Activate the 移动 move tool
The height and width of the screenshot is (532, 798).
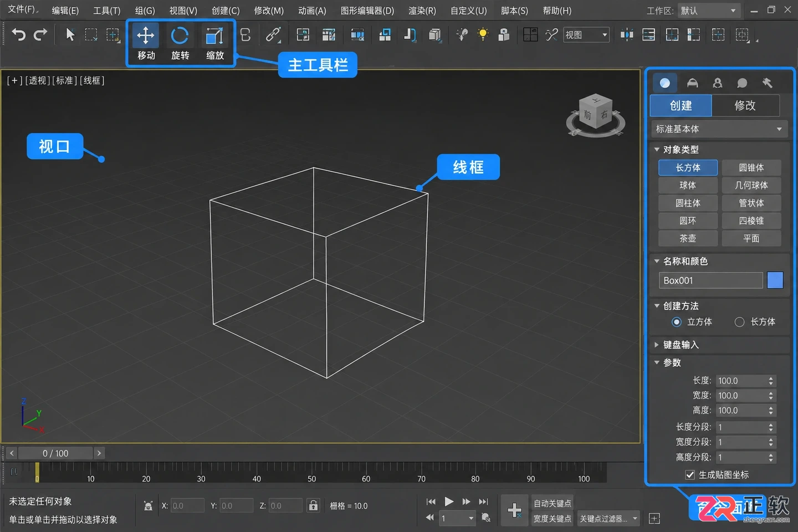click(146, 35)
